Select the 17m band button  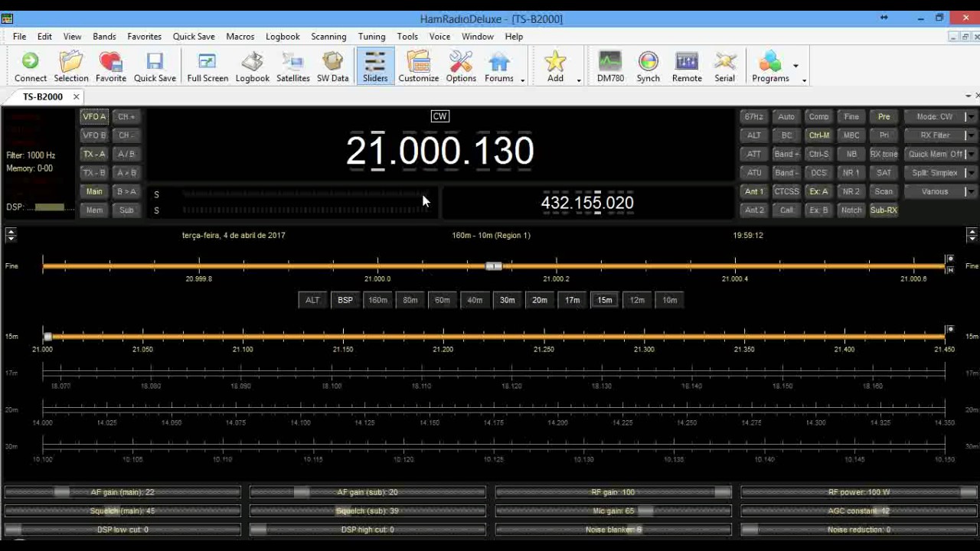coord(572,300)
